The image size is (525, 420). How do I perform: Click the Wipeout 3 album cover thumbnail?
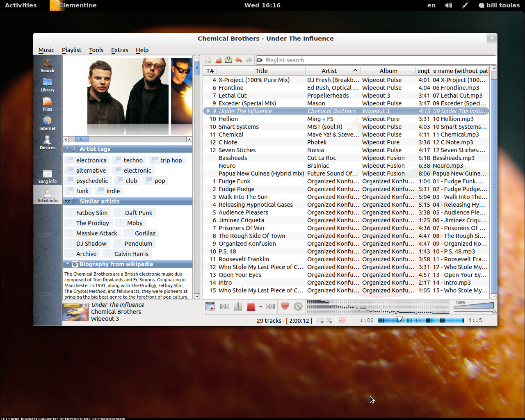click(76, 312)
